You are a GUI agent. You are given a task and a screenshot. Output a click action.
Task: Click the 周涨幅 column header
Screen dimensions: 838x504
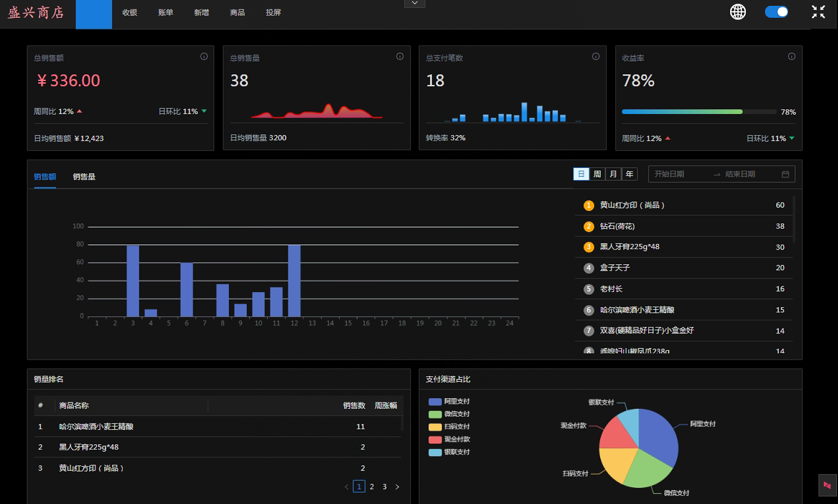coord(386,406)
